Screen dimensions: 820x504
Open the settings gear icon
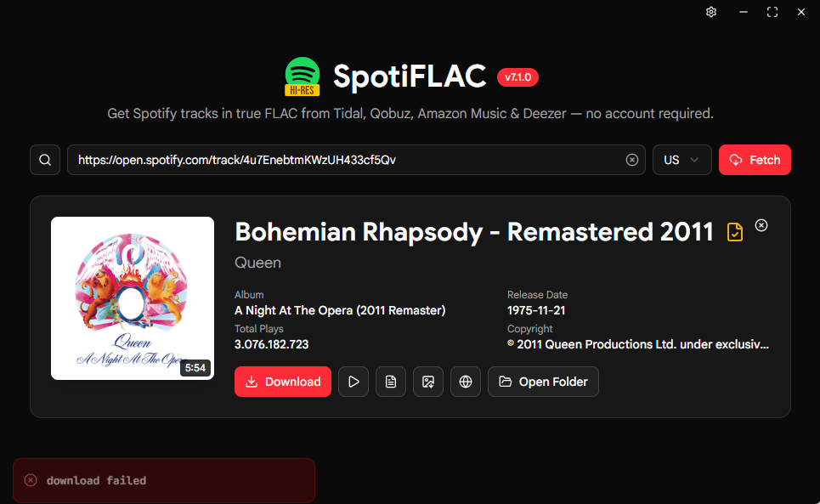point(711,12)
